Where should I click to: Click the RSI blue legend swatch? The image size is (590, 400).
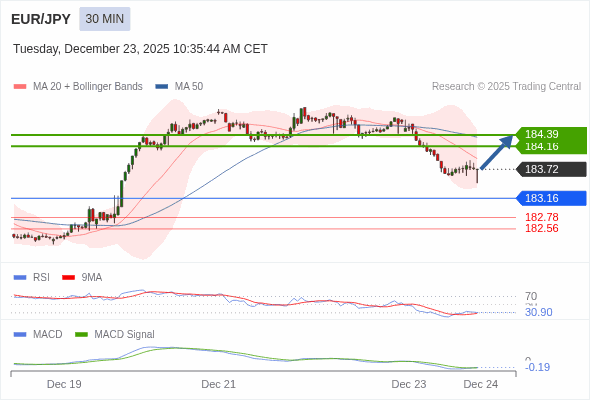(20, 278)
